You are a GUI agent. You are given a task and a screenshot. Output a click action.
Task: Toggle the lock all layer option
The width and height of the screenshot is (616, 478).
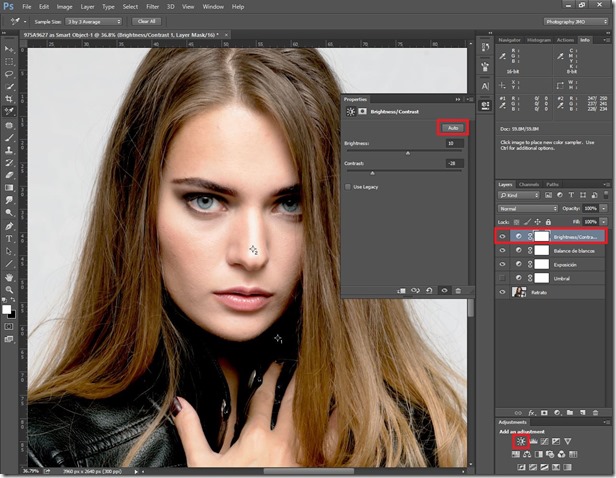pos(548,222)
